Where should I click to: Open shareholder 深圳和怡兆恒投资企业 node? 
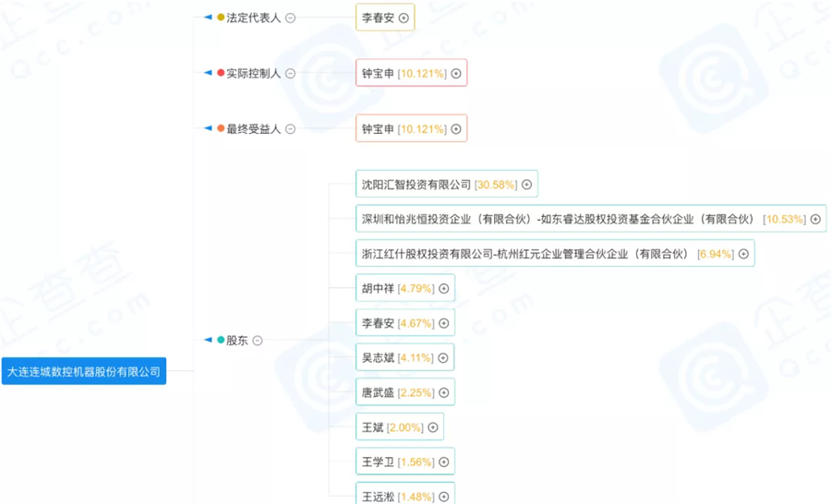(558, 219)
